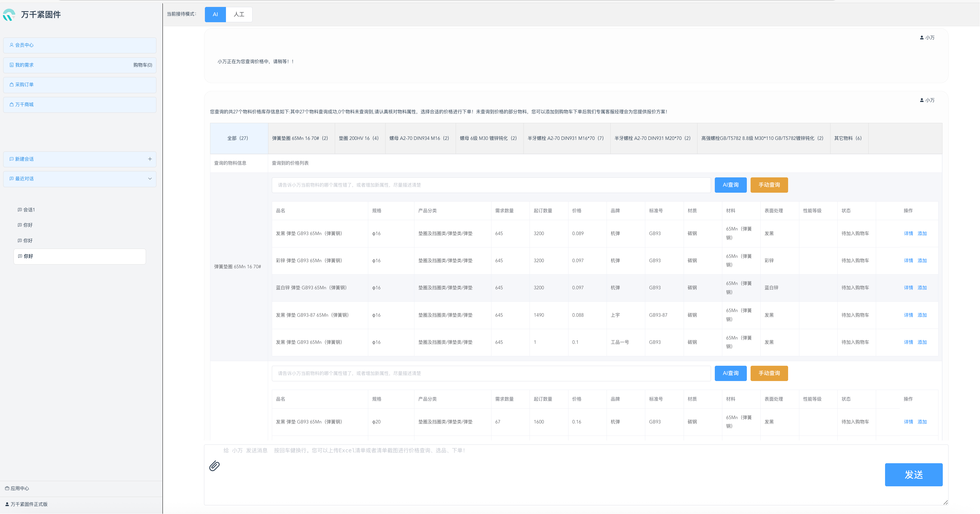This screenshot has height=514, width=980.
Task: Open 采购订单 in the sidebar
Action: pos(24,85)
